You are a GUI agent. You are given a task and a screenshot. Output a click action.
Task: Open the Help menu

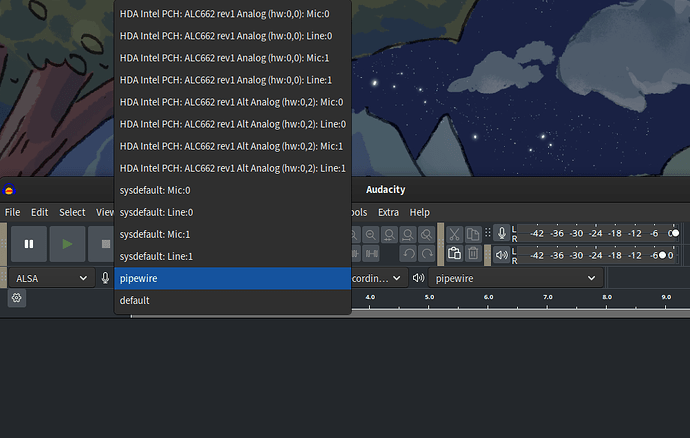(x=419, y=212)
